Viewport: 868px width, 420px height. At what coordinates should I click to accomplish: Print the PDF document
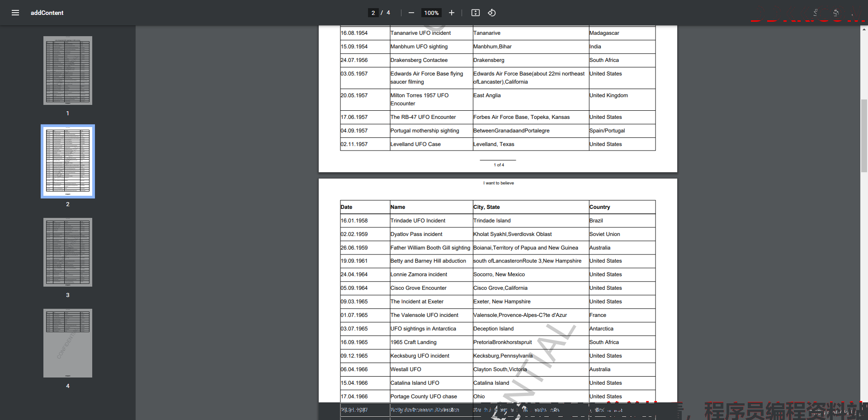pyautogui.click(x=836, y=13)
